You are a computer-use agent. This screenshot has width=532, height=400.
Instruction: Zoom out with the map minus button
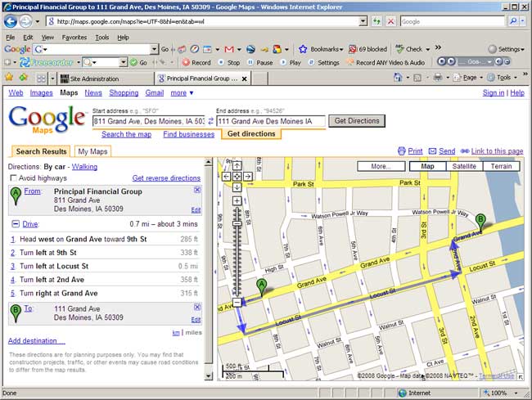(x=237, y=303)
